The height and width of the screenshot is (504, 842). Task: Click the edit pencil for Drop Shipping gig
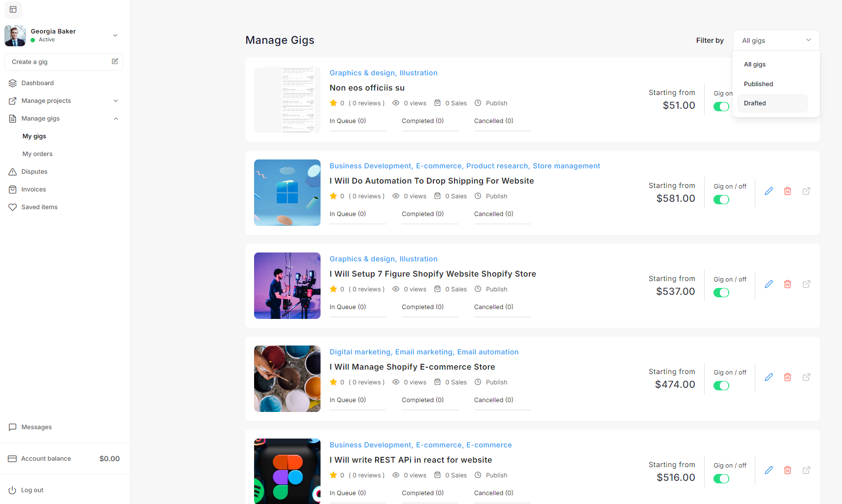[x=769, y=191]
